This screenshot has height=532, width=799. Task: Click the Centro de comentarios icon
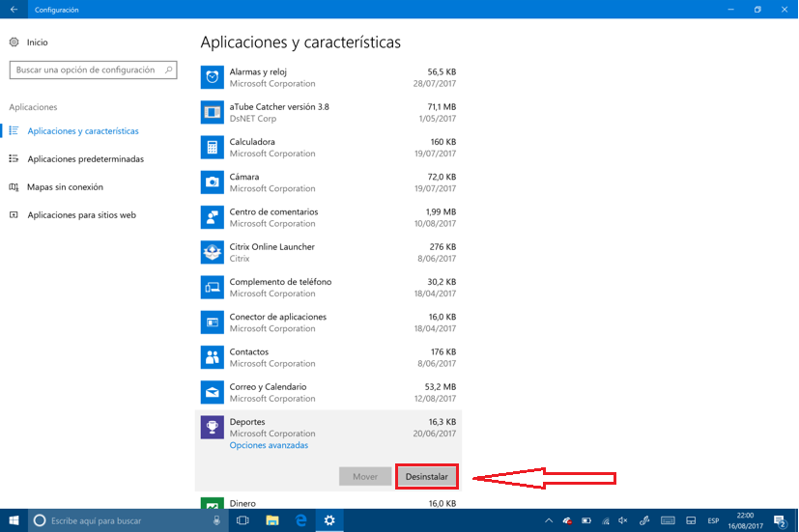pos(212,217)
